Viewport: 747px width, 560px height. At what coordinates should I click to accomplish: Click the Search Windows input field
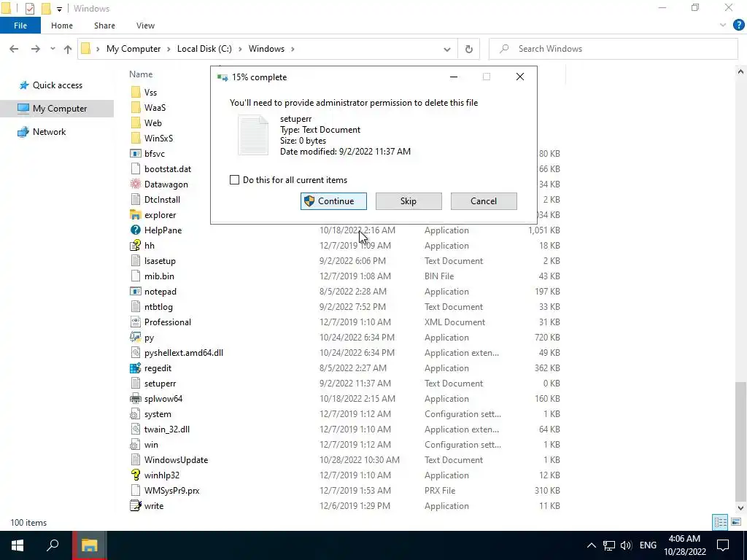(614, 49)
